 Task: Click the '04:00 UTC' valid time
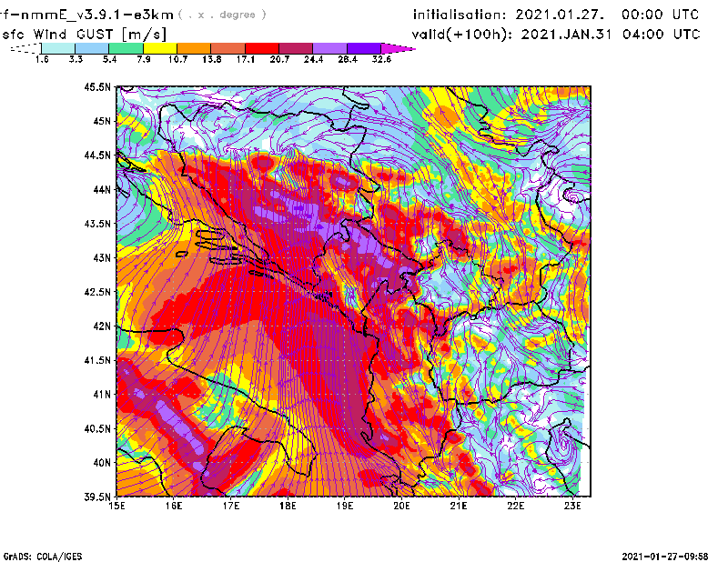tap(662, 35)
